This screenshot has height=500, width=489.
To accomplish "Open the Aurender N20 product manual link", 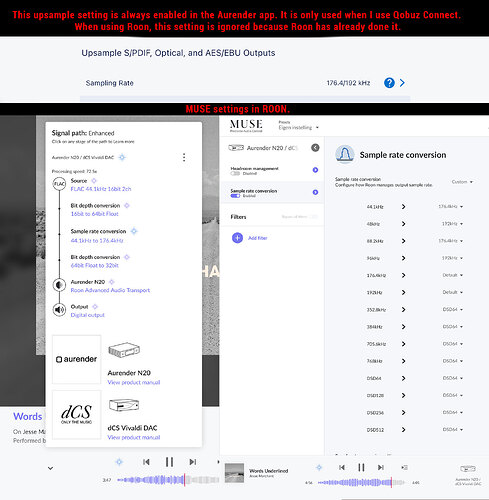I will tap(134, 382).
